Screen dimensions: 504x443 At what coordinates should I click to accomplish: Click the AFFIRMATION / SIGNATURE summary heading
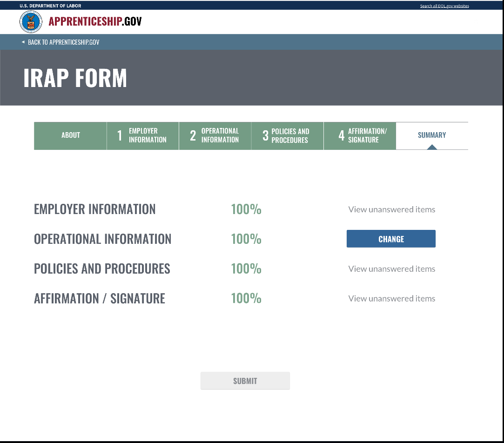100,299
